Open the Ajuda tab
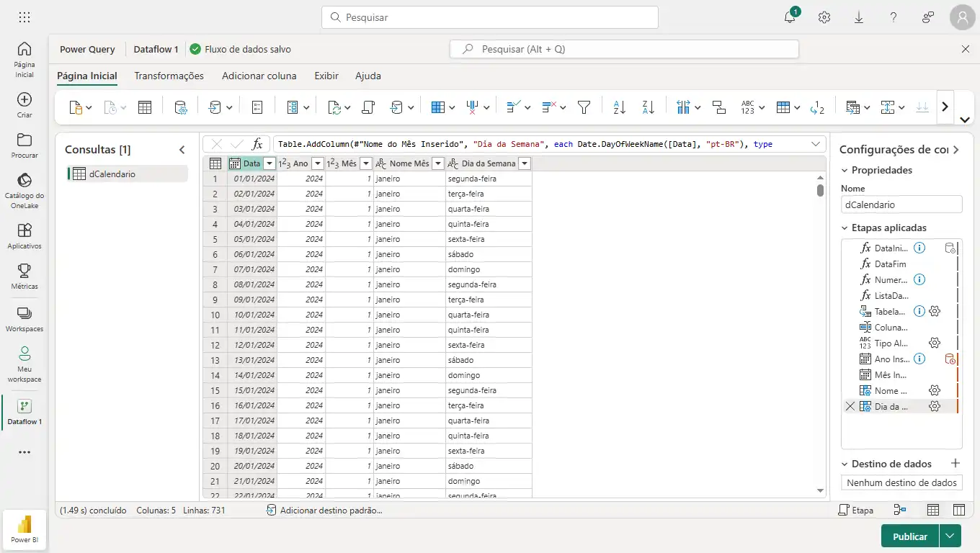The height and width of the screenshot is (553, 980). (x=368, y=76)
